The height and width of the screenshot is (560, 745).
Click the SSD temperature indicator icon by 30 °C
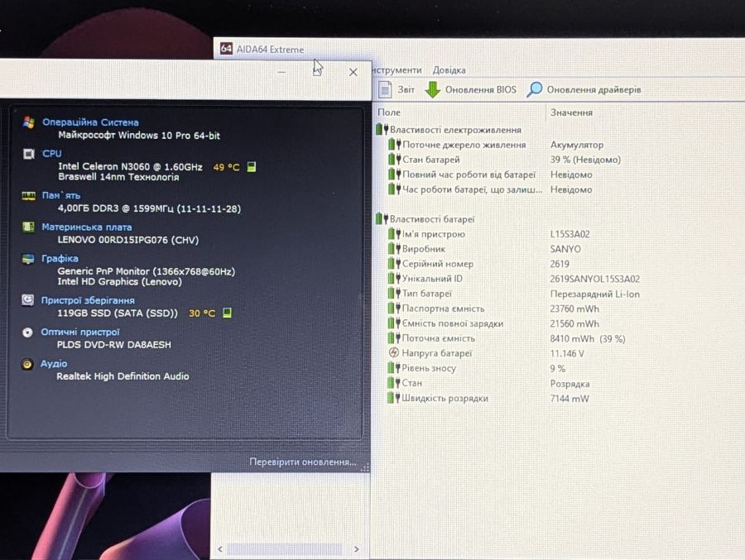(x=227, y=313)
